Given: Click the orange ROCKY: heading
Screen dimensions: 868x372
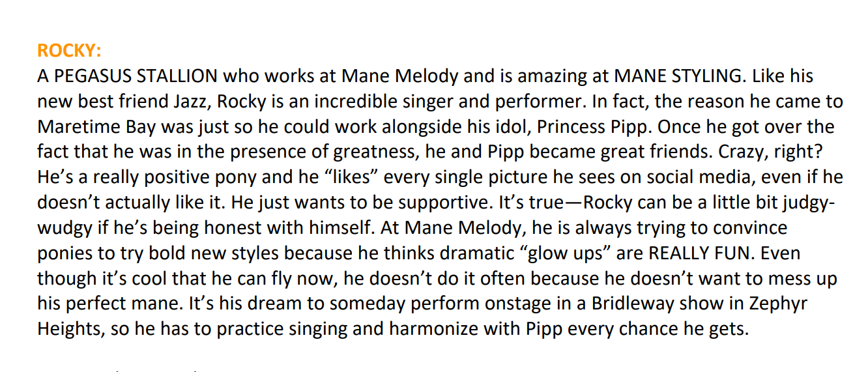Looking at the screenshot, I should click(69, 51).
